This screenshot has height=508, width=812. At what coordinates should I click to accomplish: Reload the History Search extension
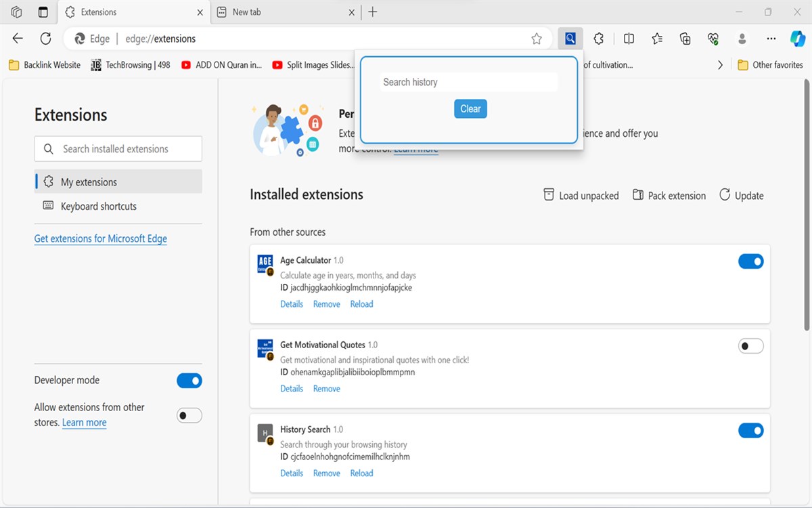click(362, 473)
